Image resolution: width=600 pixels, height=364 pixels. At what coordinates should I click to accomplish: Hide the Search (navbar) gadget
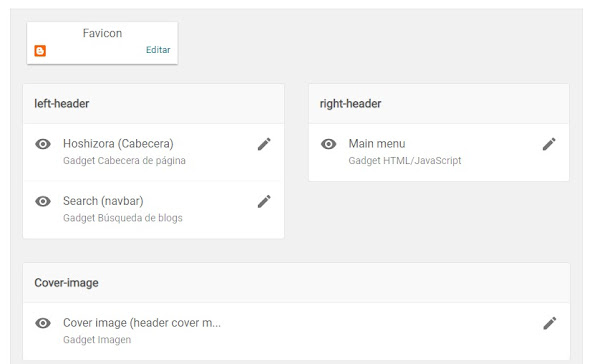click(x=43, y=201)
